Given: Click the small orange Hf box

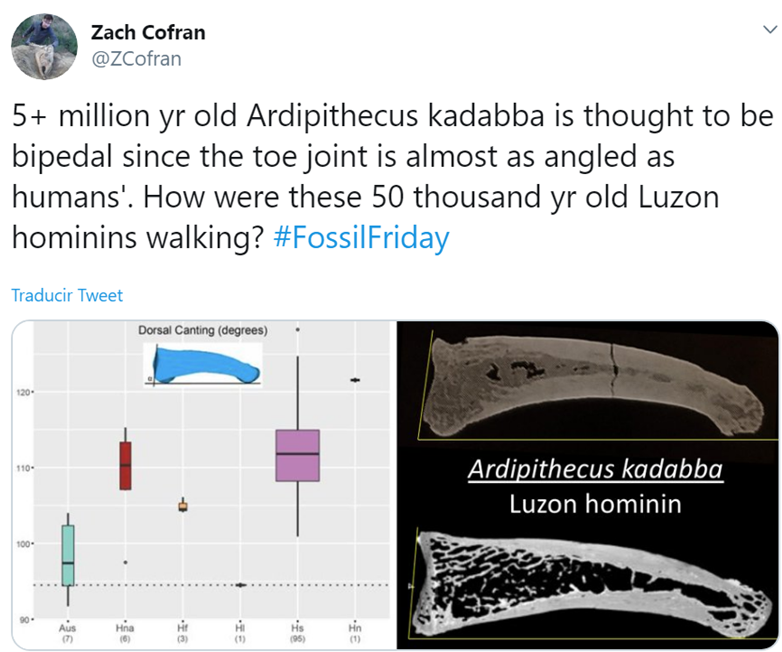Looking at the screenshot, I should pos(183,506).
